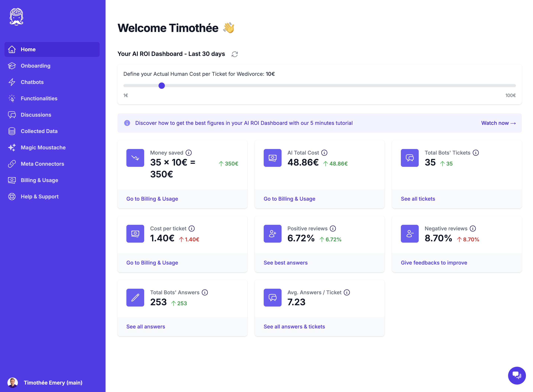Click Give feedbacks to improve link
This screenshot has height=392, width=533.
pos(434,263)
